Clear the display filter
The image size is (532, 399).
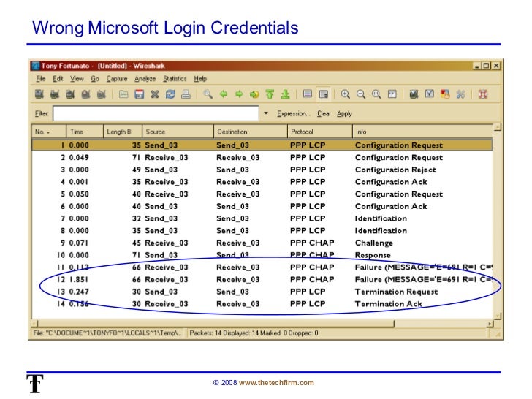324,114
